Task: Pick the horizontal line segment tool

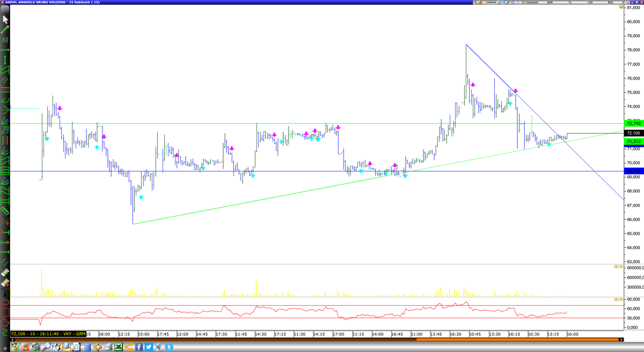Action: click(x=6, y=50)
